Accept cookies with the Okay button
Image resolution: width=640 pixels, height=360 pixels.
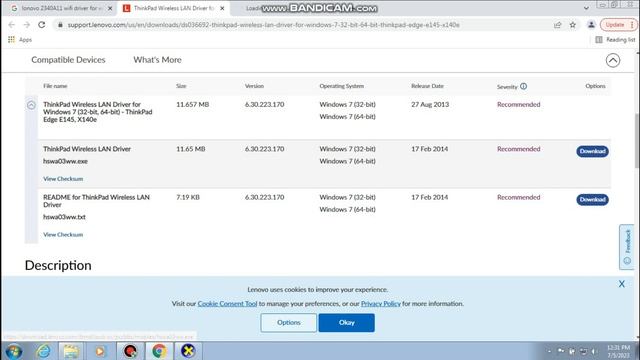(x=347, y=322)
